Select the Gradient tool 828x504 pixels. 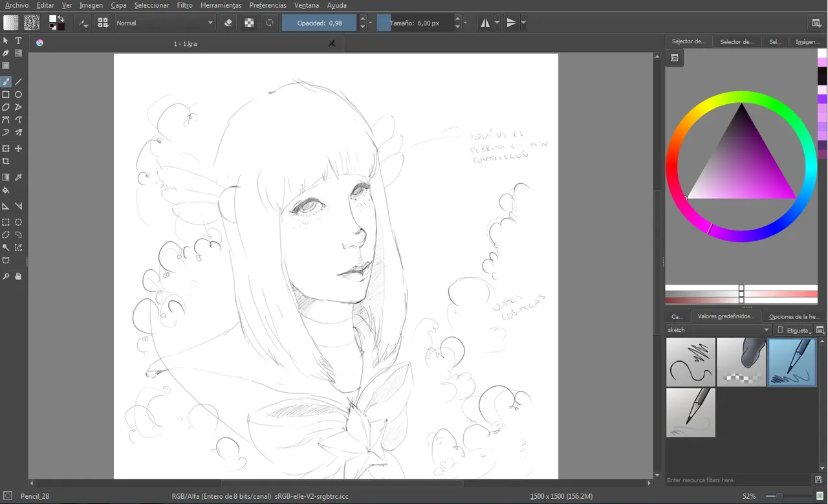[6, 177]
